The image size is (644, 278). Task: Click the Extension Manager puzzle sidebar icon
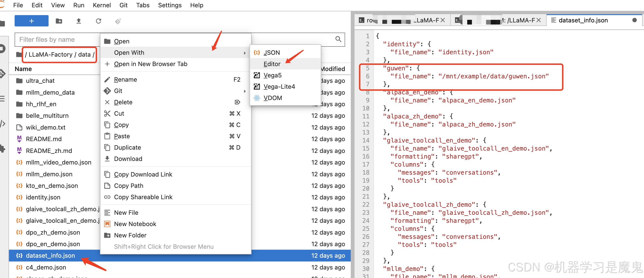coord(3,149)
